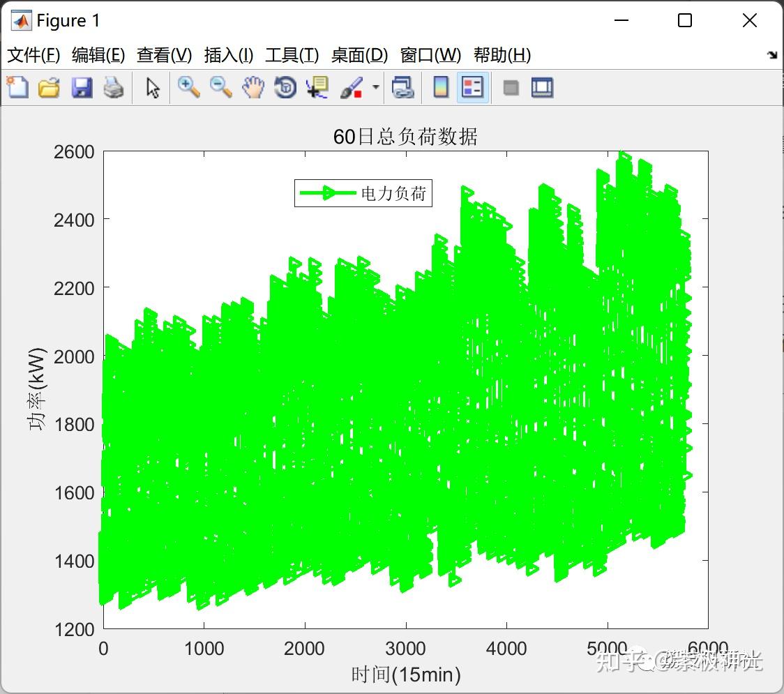Select the Pan hand tool
The image size is (784, 694).
pos(253,87)
